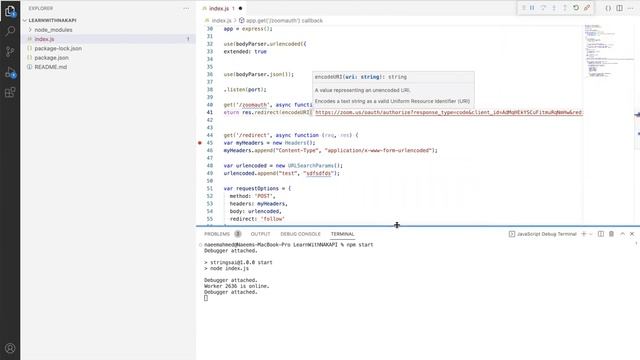Split the editor to the right
This screenshot has width=640, height=360.
[620, 8]
